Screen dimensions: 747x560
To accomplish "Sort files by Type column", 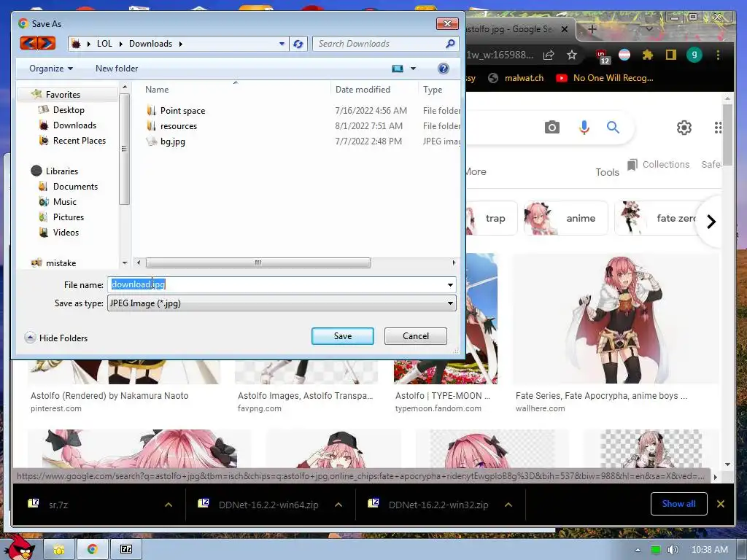I will click(433, 90).
